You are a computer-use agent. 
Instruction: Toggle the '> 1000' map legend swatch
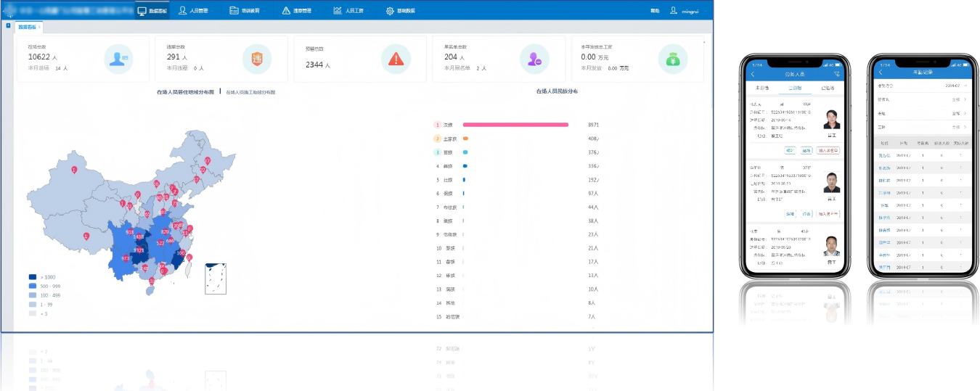[32, 277]
